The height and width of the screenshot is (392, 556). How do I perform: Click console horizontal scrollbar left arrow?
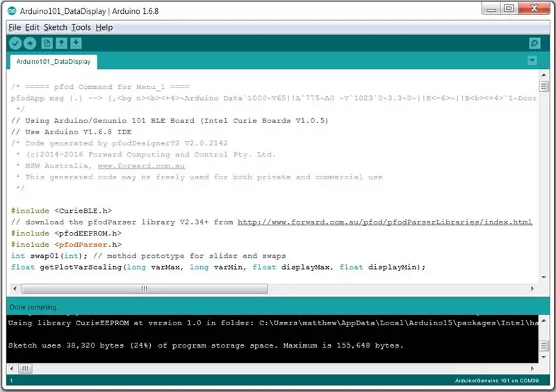click(12, 368)
